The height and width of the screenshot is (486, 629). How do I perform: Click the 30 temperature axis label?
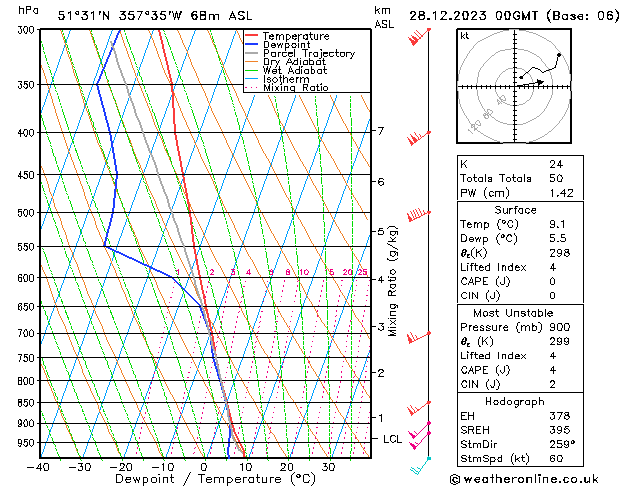click(x=328, y=467)
